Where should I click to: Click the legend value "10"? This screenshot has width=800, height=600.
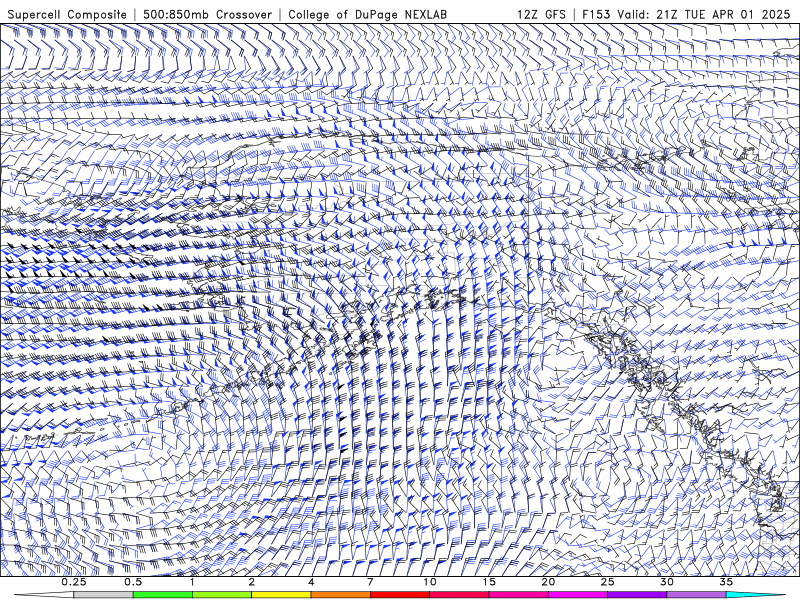(x=430, y=582)
